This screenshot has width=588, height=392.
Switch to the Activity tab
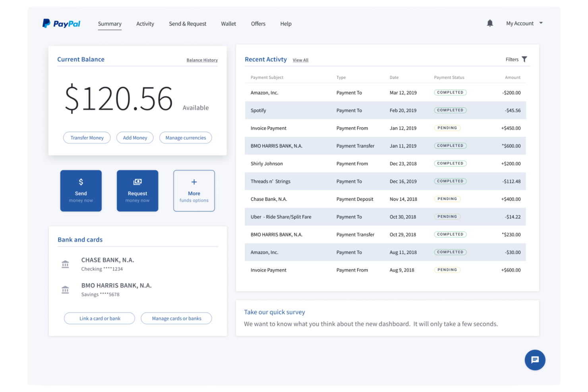(145, 23)
